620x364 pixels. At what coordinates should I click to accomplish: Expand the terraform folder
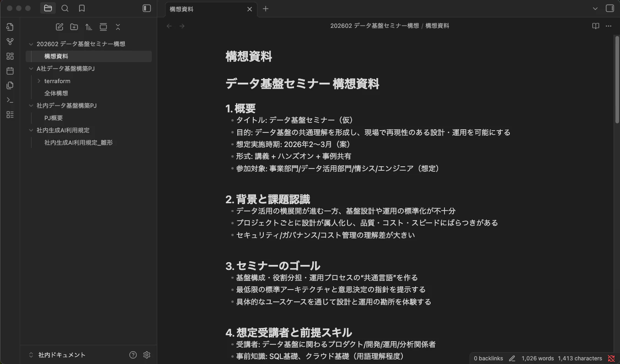tap(39, 81)
